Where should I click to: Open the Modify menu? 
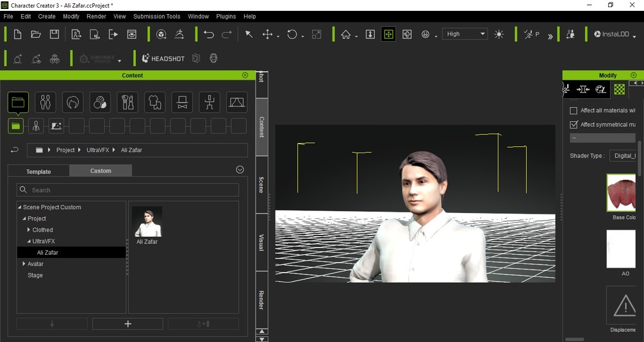[71, 17]
